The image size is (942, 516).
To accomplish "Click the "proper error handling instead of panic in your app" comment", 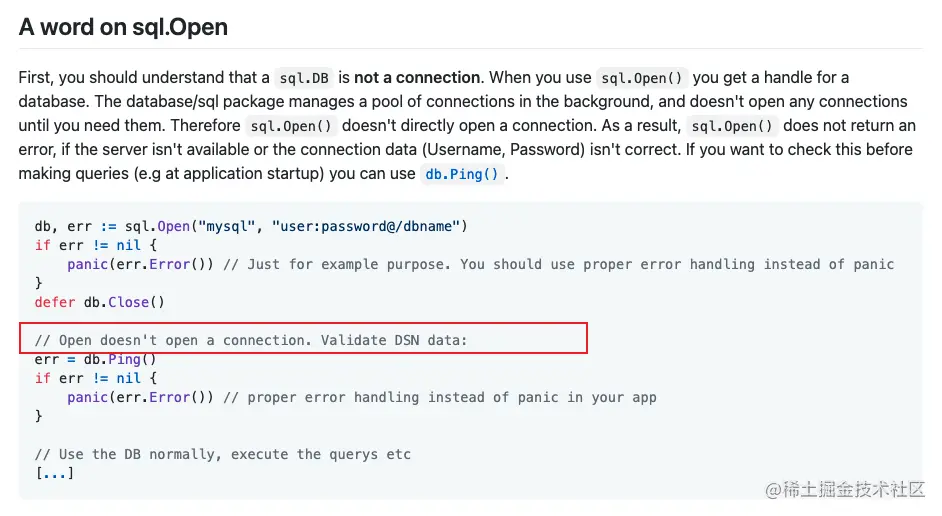I will (440, 397).
